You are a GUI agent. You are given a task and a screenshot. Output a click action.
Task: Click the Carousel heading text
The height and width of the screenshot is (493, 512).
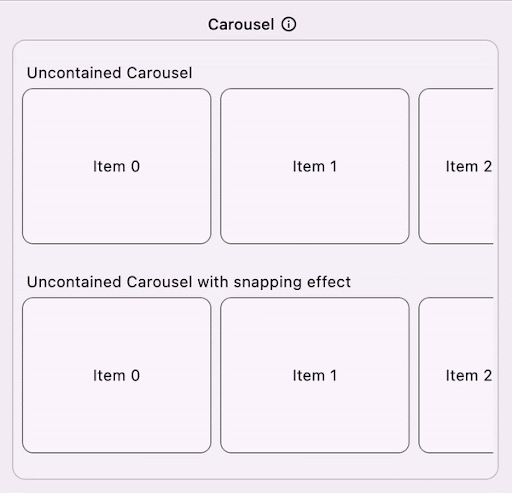click(241, 24)
